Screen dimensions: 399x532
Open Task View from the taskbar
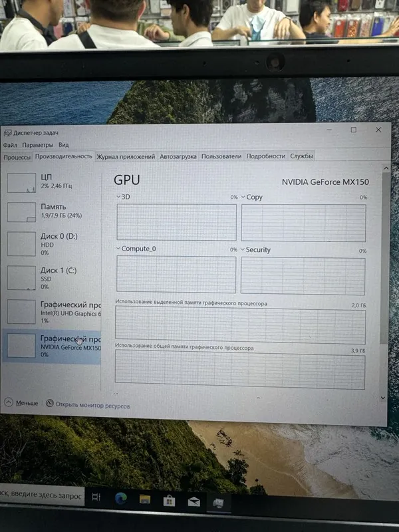(x=96, y=497)
